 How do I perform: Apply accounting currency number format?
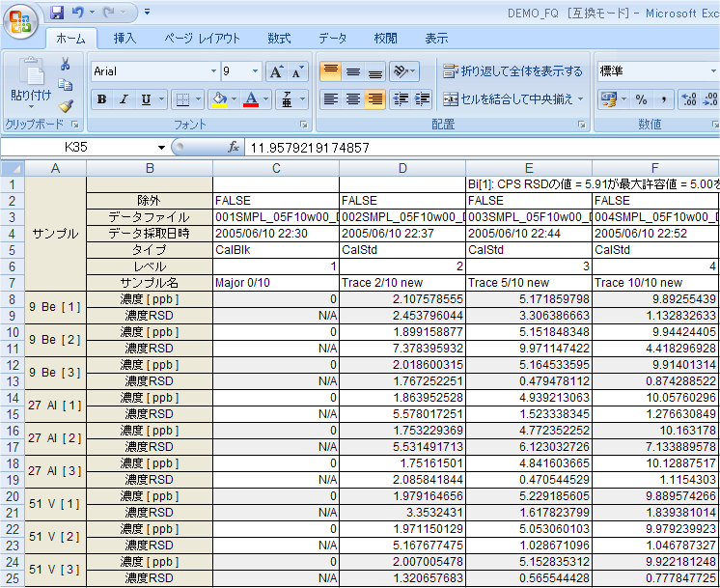point(609,99)
